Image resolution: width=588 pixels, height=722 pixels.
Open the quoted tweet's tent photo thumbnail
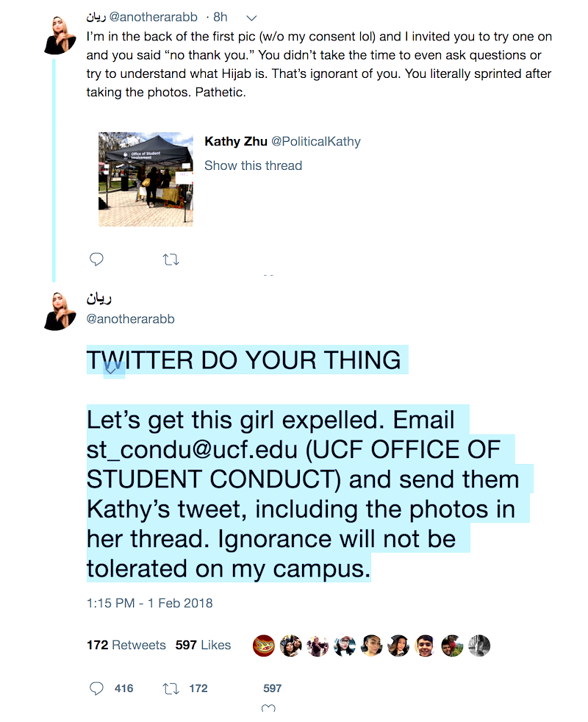[x=146, y=179]
